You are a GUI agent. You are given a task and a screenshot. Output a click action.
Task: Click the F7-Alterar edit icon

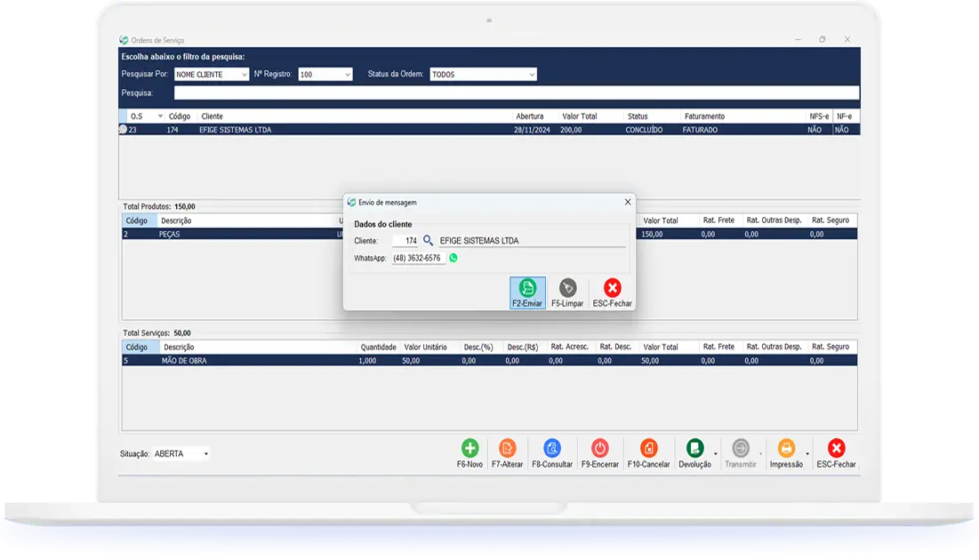click(507, 449)
